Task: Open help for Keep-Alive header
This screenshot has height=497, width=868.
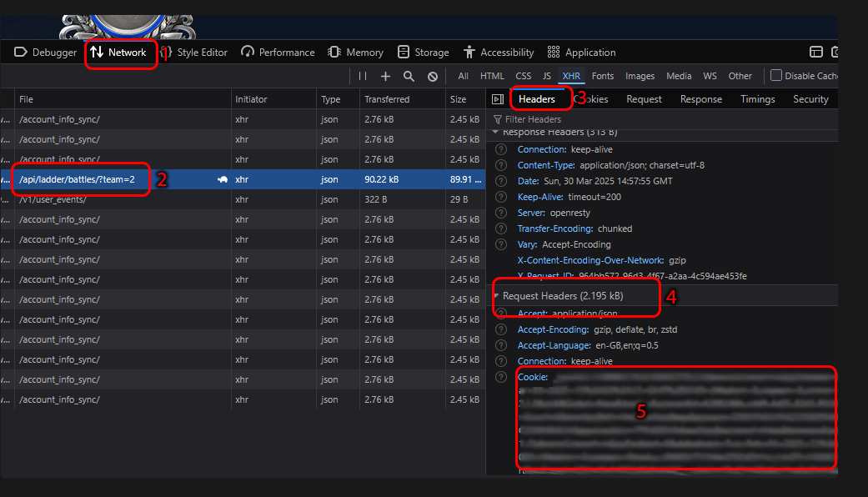Action: (x=501, y=197)
